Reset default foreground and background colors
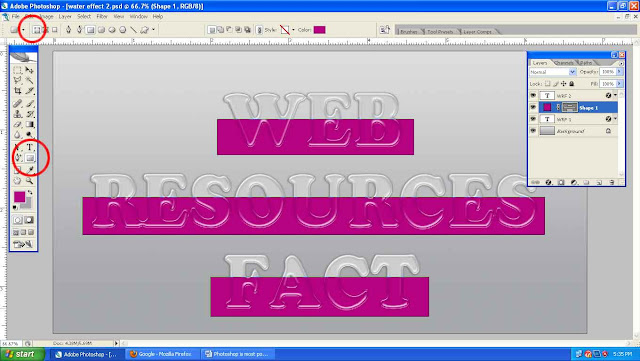640x361 pixels. coord(16,207)
